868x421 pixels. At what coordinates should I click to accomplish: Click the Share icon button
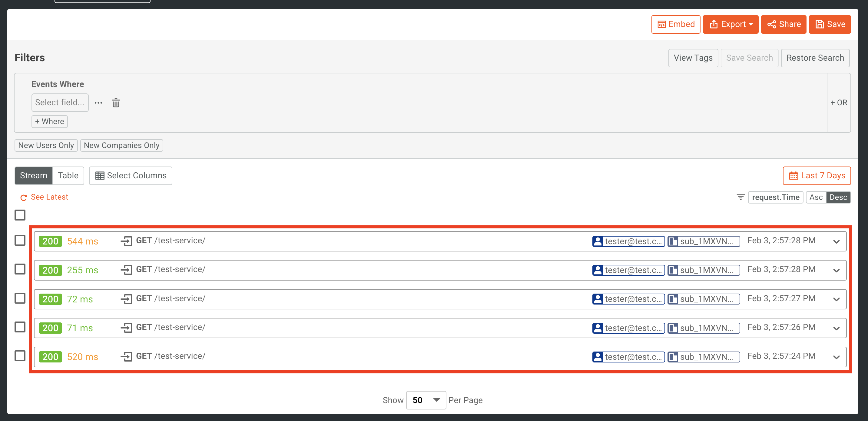point(784,24)
